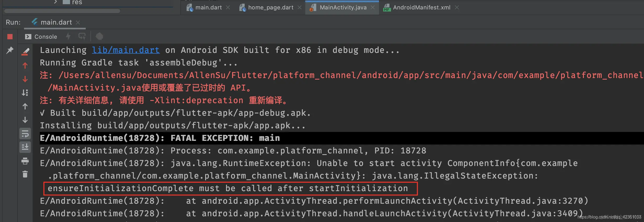This screenshot has height=222, width=644.
Task: Click the red up arrow in console gutter
Action: click(x=25, y=65)
